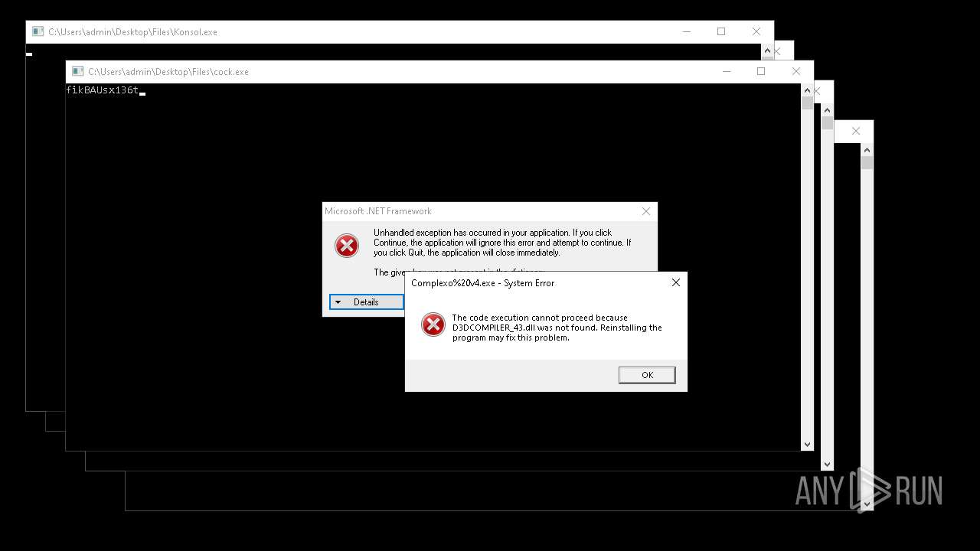Click the cock.exe scrollbar thumb
Screen dimensions: 980x551
point(807,103)
